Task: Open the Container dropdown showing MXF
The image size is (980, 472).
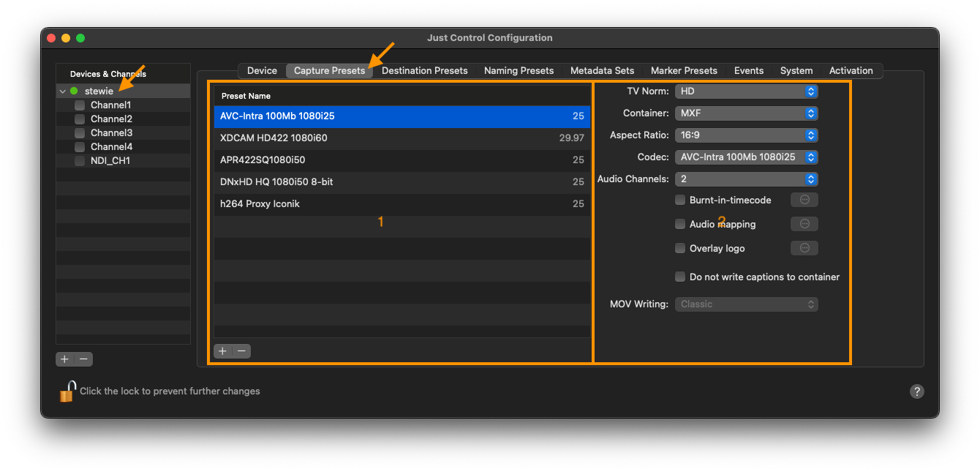Action: tap(746, 113)
